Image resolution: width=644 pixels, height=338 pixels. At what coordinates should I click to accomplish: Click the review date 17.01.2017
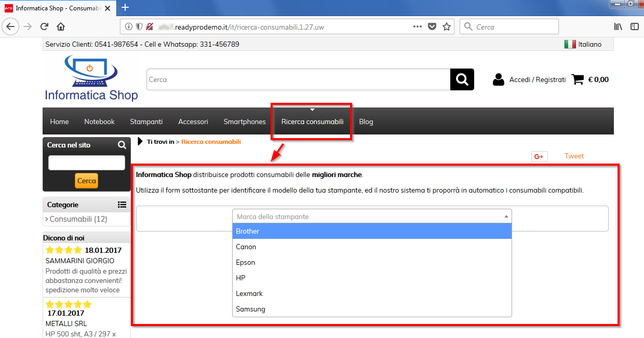66,313
